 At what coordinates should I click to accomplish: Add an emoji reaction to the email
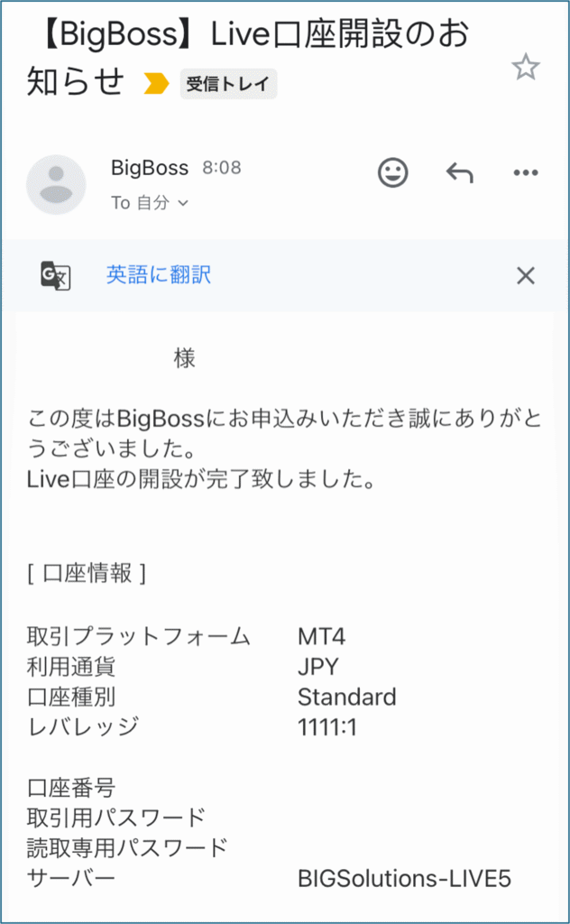point(392,172)
